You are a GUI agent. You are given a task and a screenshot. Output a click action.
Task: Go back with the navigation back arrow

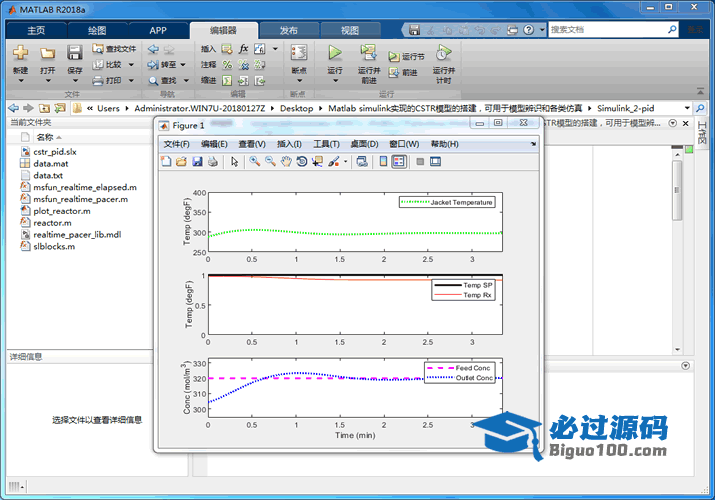(153, 49)
